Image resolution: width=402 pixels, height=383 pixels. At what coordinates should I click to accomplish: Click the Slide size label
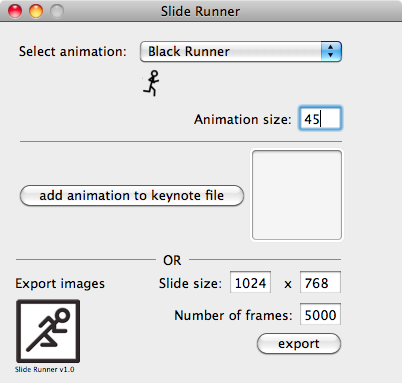[x=190, y=283]
